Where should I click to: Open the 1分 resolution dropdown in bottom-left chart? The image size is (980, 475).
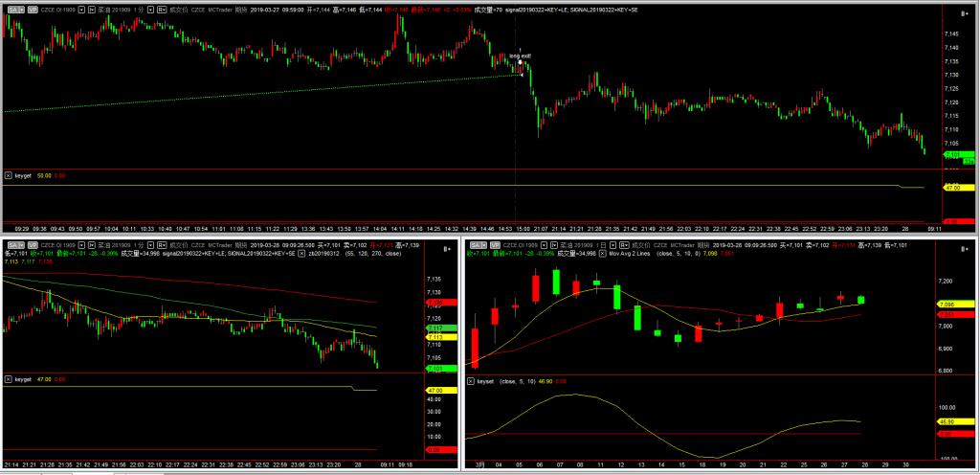pyautogui.click(x=150, y=245)
